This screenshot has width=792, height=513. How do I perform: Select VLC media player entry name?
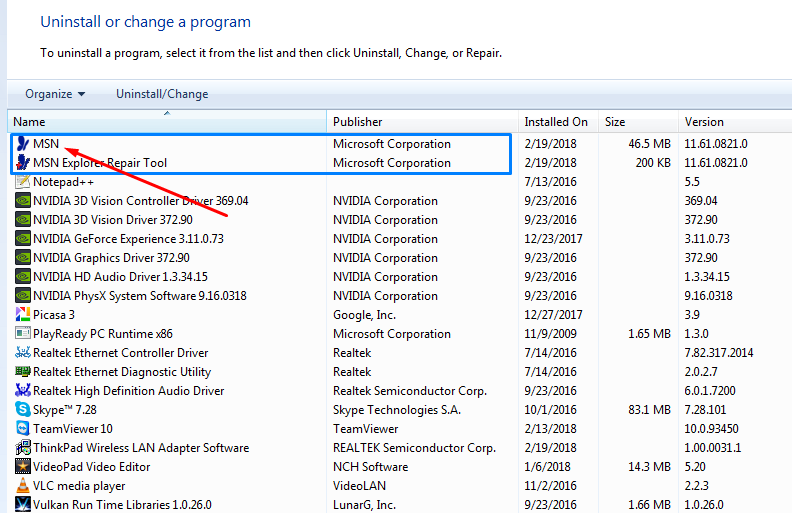[x=79, y=486]
